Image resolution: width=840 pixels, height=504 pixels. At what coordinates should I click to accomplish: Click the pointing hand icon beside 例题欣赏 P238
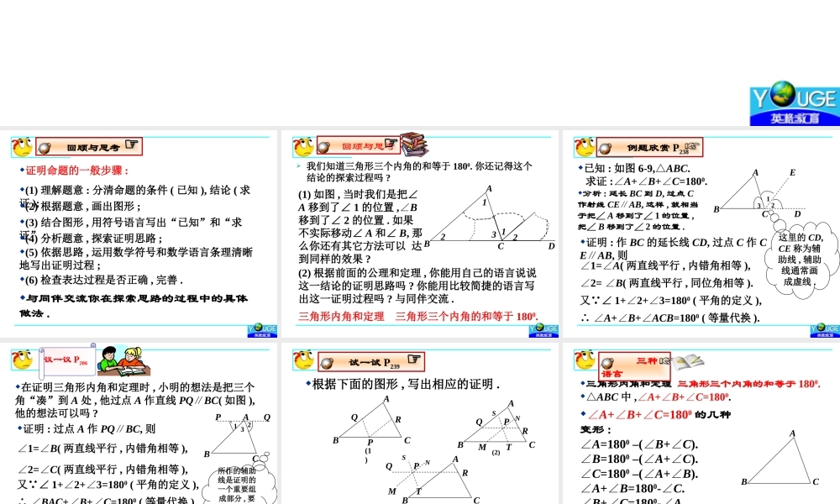tap(693, 145)
